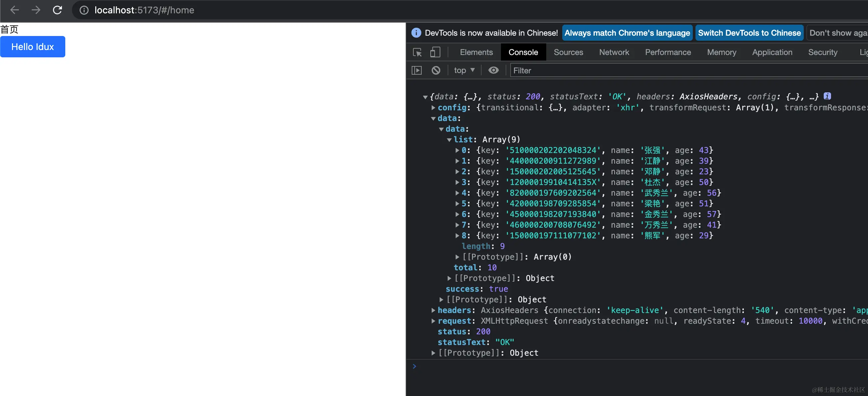Switch to the Performance tab
The width and height of the screenshot is (868, 396).
[x=668, y=52]
